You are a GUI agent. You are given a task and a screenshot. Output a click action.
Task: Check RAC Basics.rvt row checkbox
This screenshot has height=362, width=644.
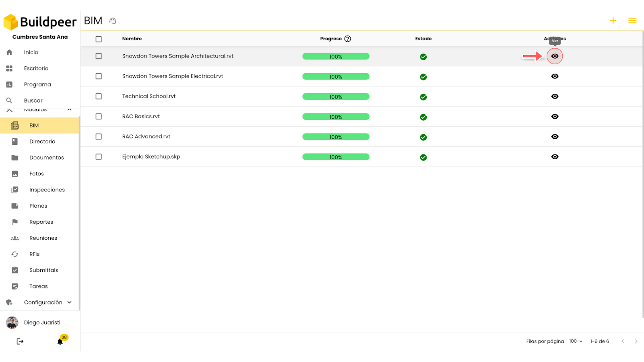click(x=99, y=117)
